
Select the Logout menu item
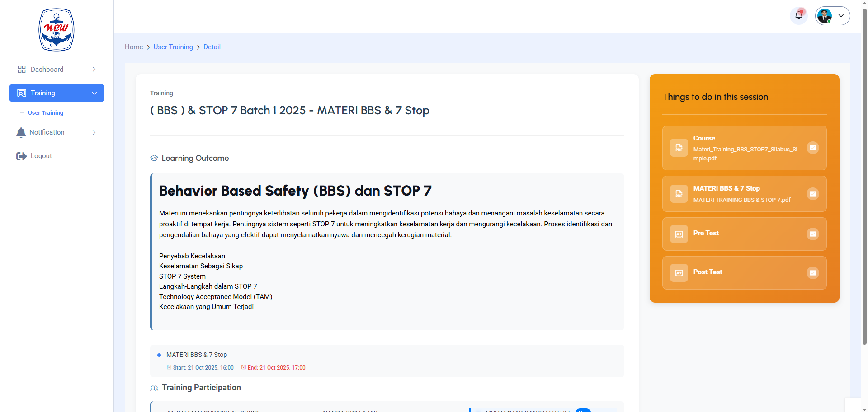(57, 156)
